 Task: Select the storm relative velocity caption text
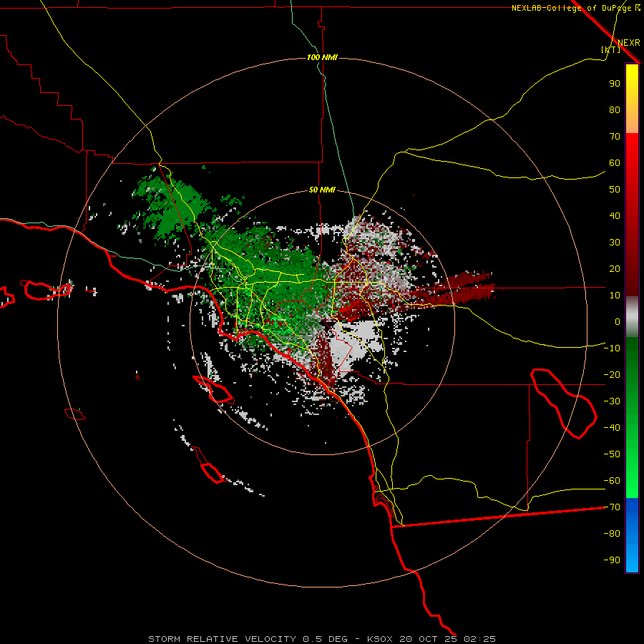pos(322,639)
